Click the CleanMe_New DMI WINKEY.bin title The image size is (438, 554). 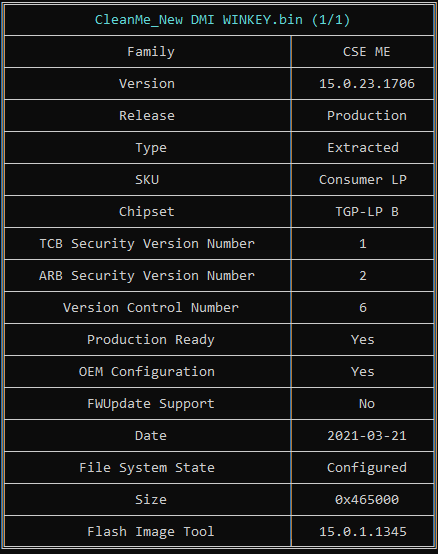(x=222, y=19)
